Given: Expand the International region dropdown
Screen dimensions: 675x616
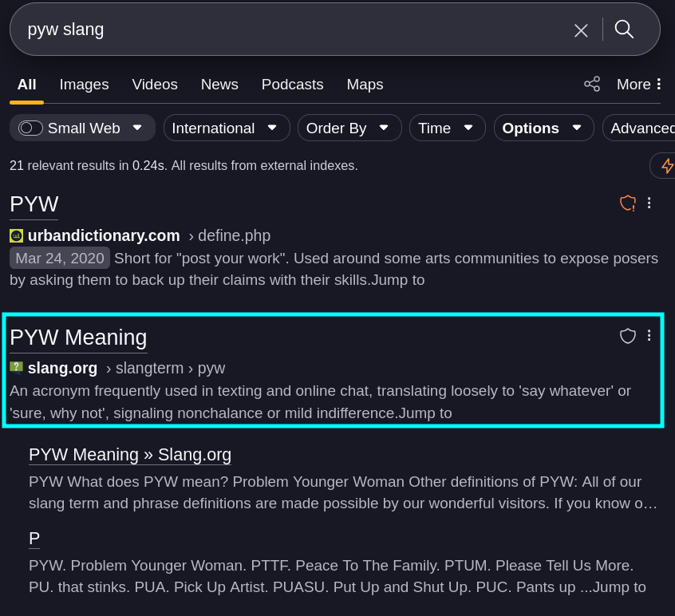Looking at the screenshot, I should [x=226, y=128].
